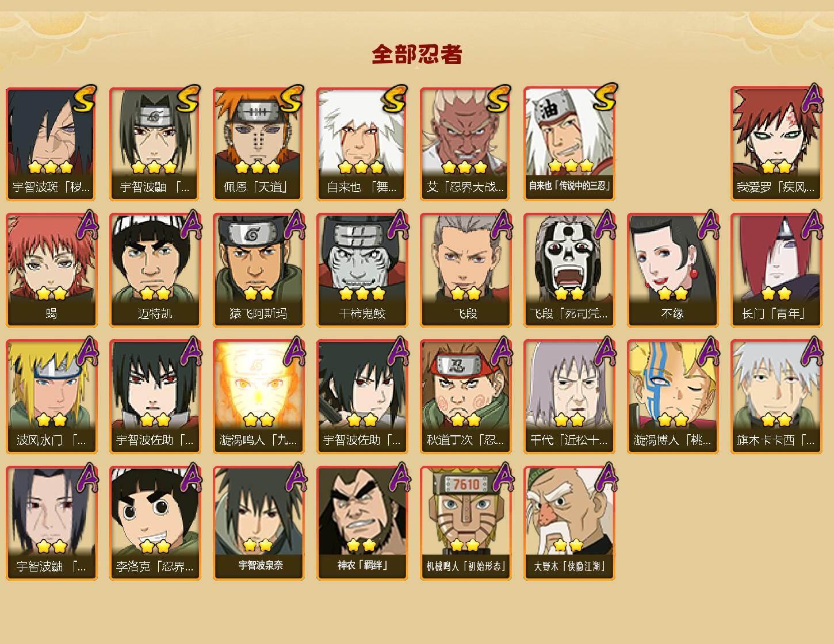Screen dimensions: 834x644
Task: Click the 全部忍者 heading tab
Action: point(417,54)
